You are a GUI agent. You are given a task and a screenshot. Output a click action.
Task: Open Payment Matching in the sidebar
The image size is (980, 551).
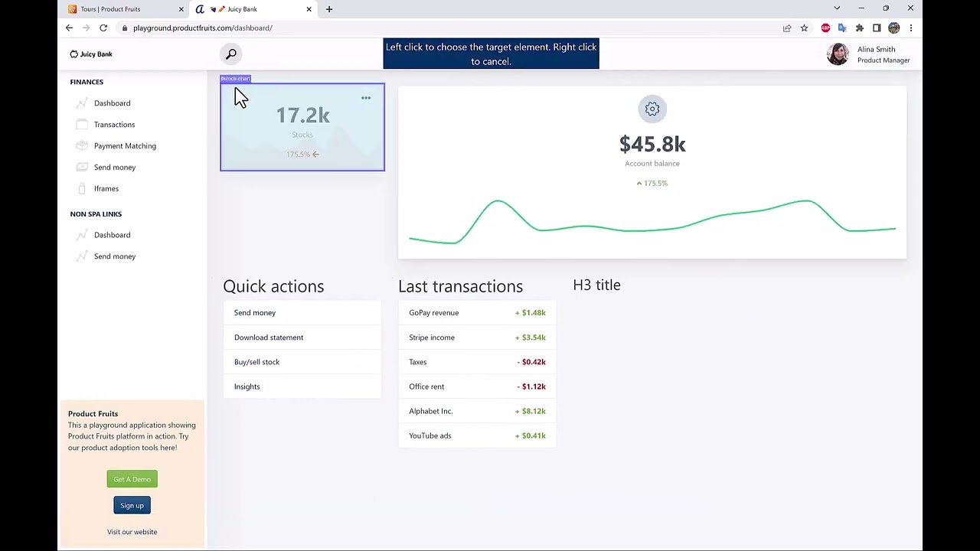tap(125, 146)
